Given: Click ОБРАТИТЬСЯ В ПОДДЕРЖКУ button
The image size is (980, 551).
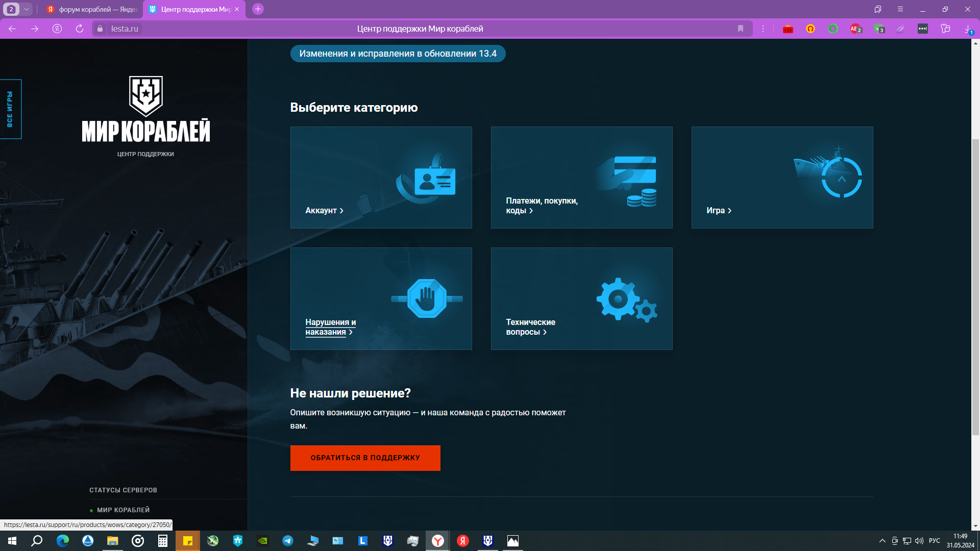Looking at the screenshot, I should 365,458.
